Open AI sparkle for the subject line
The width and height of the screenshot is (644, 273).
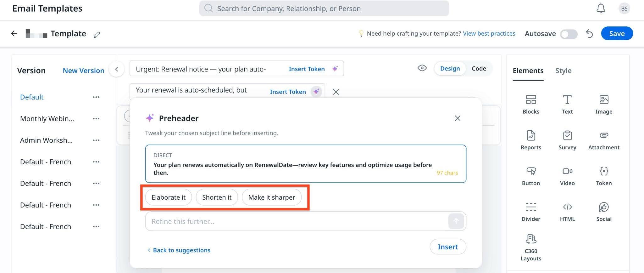click(x=335, y=69)
